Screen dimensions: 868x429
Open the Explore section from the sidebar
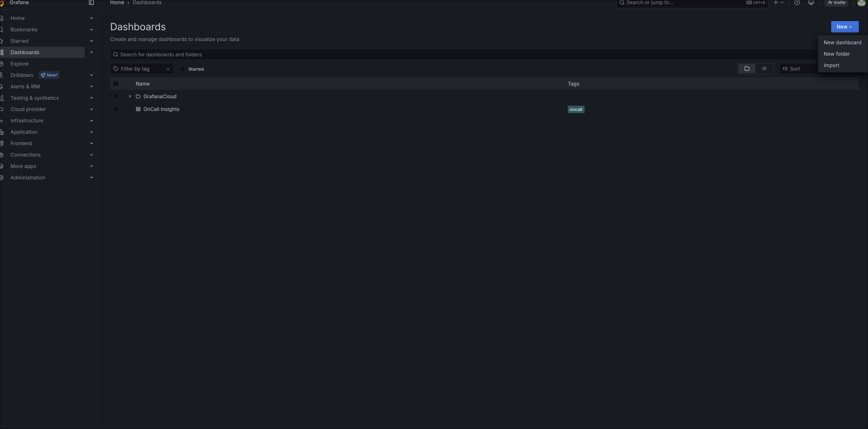click(19, 64)
